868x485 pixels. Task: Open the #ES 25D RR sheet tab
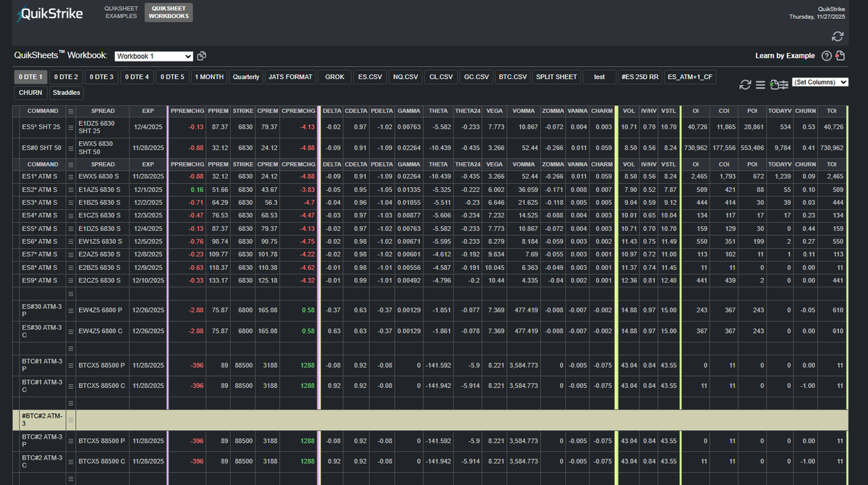[640, 77]
